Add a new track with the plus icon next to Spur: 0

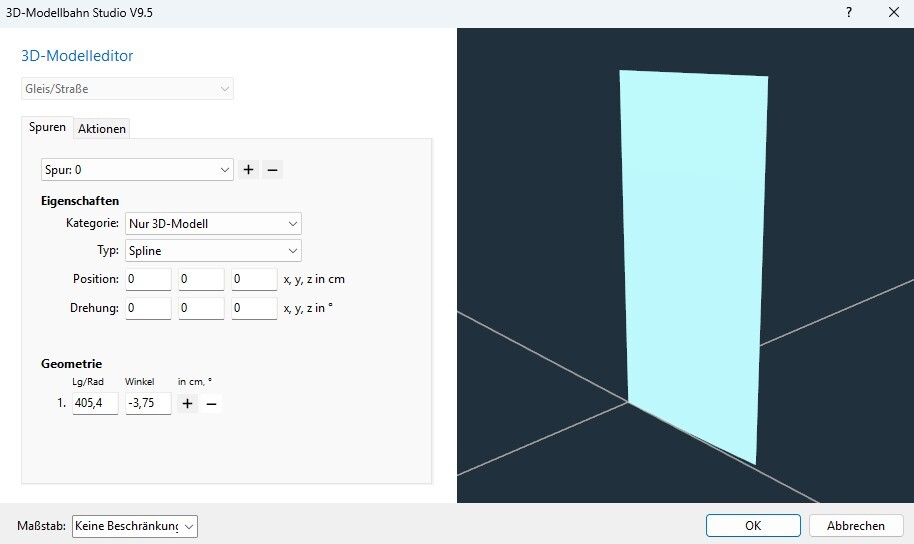[x=248, y=170]
